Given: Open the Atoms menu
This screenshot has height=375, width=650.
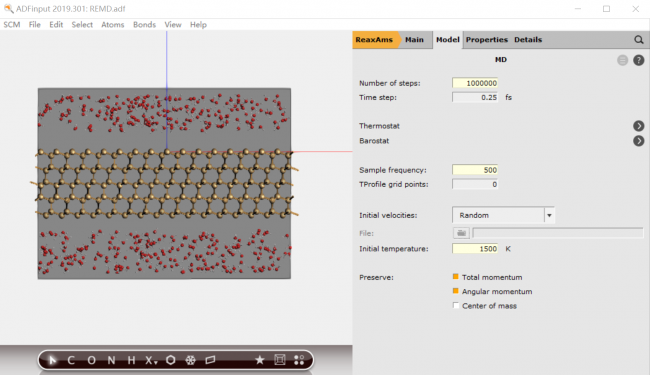Looking at the screenshot, I should 113,25.
